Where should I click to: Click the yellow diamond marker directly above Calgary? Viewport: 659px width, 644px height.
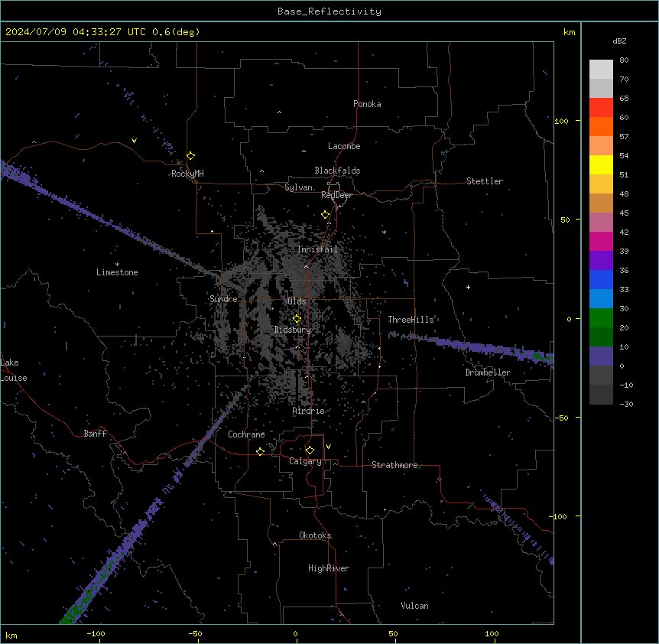point(310,450)
